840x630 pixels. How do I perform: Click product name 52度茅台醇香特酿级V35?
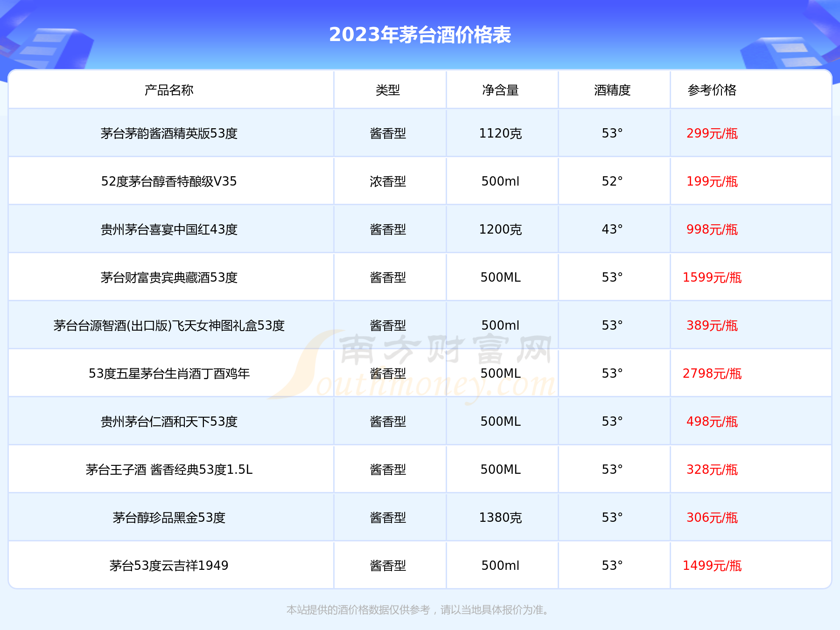click(169, 181)
